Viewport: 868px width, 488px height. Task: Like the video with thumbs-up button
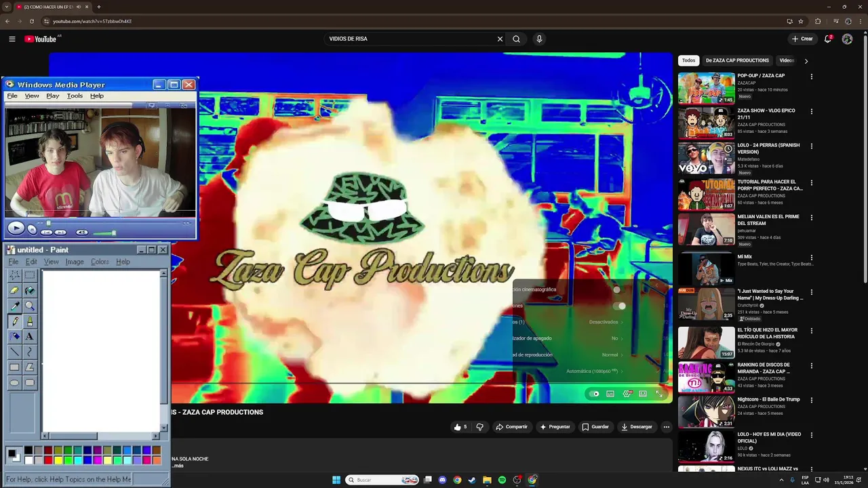[x=460, y=427]
